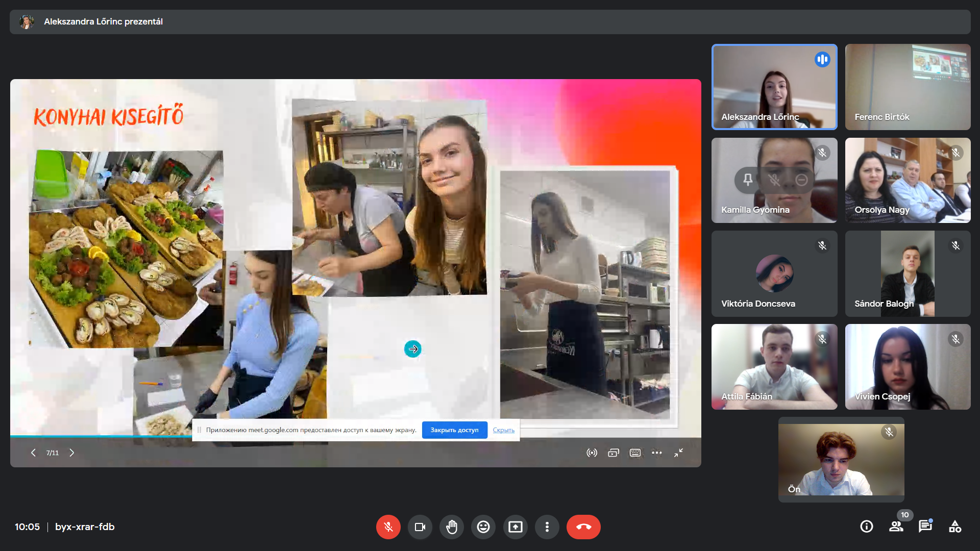Open the activities shapes icon
This screenshot has height=551, width=980.
tap(955, 527)
